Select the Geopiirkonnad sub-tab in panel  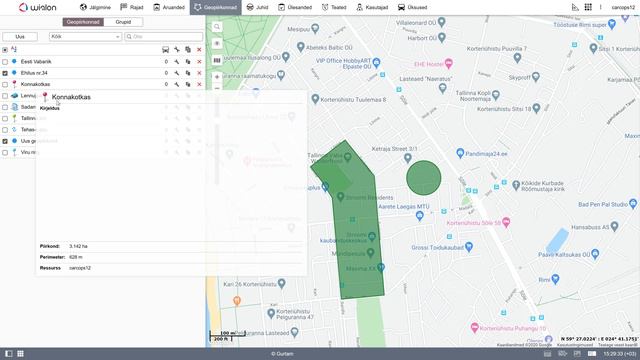[x=83, y=22]
